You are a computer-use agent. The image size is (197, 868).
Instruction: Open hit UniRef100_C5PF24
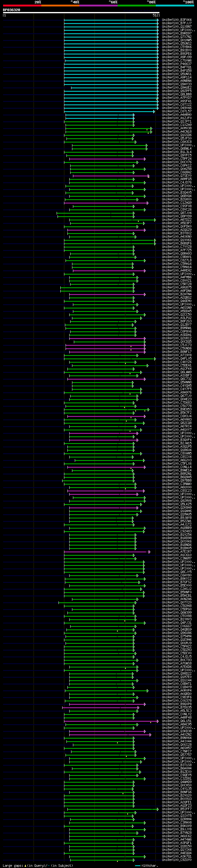tap(177, 159)
